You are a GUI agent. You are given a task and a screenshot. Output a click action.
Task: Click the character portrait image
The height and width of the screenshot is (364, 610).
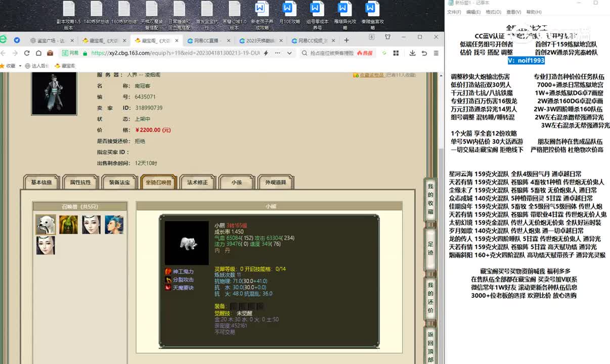54,94
